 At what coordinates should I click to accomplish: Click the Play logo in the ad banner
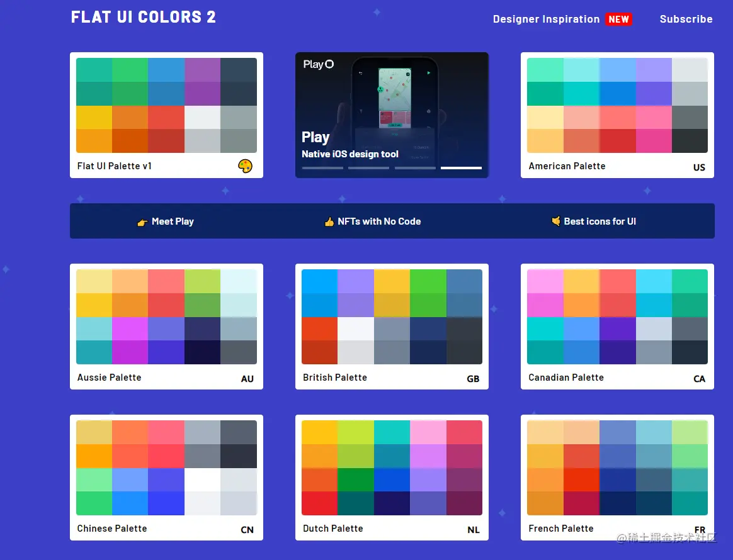319,64
